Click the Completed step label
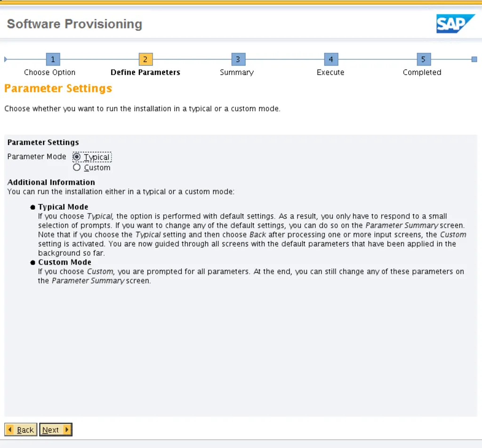 [x=422, y=73]
